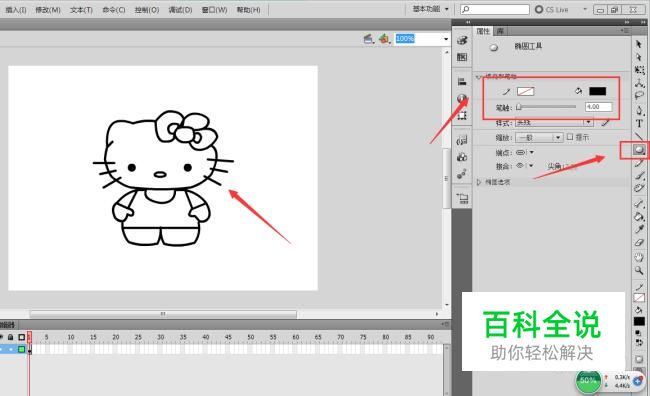The width and height of the screenshot is (650, 396).
Task: Select the Subselection tool
Action: (x=639, y=57)
